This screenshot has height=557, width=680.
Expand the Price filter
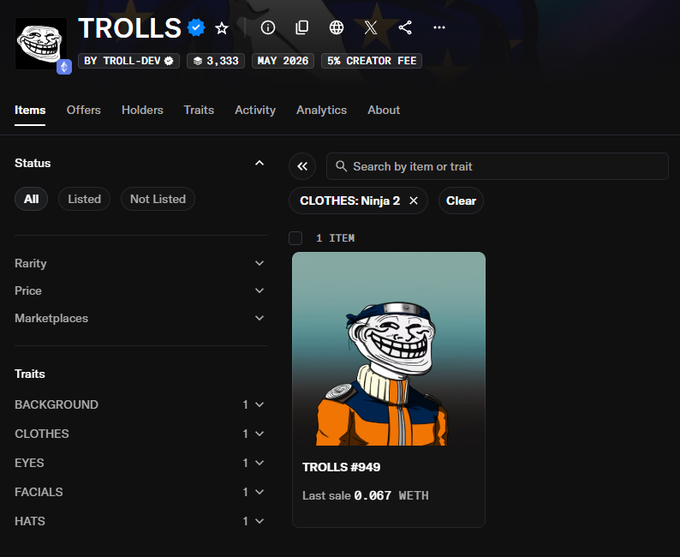(x=141, y=291)
